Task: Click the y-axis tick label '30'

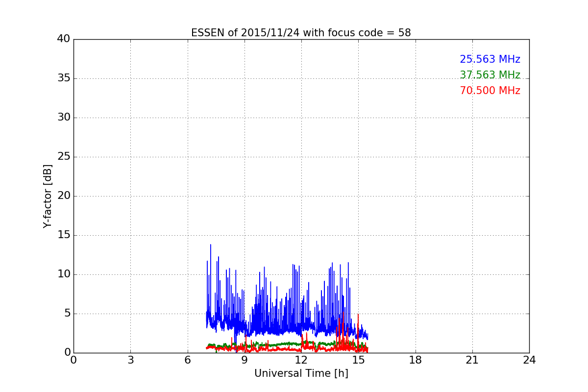Action: click(64, 118)
